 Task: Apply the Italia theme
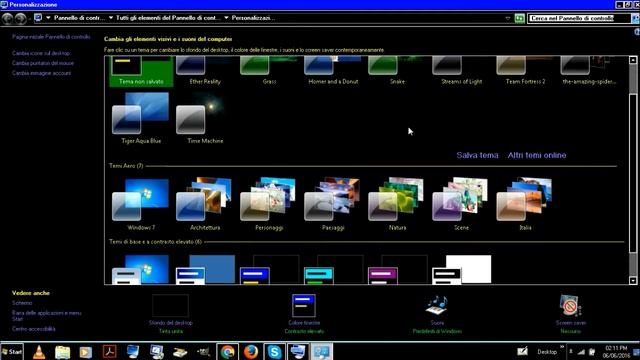click(x=525, y=204)
